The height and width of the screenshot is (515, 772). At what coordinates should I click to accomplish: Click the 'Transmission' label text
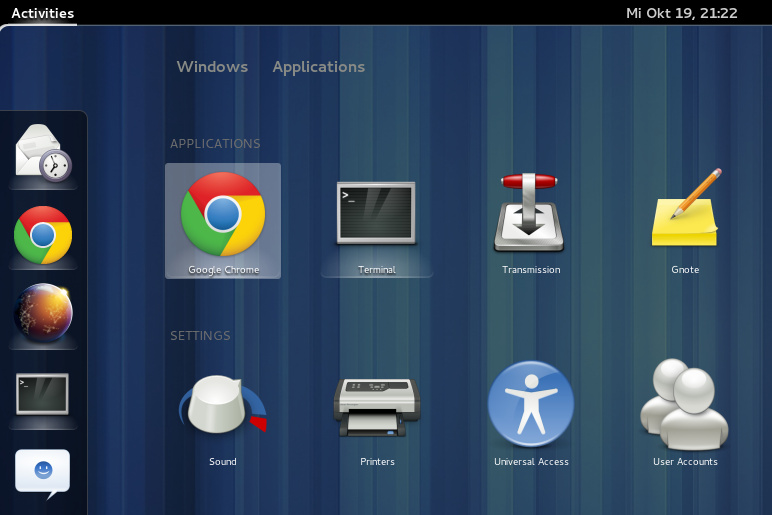tap(531, 270)
